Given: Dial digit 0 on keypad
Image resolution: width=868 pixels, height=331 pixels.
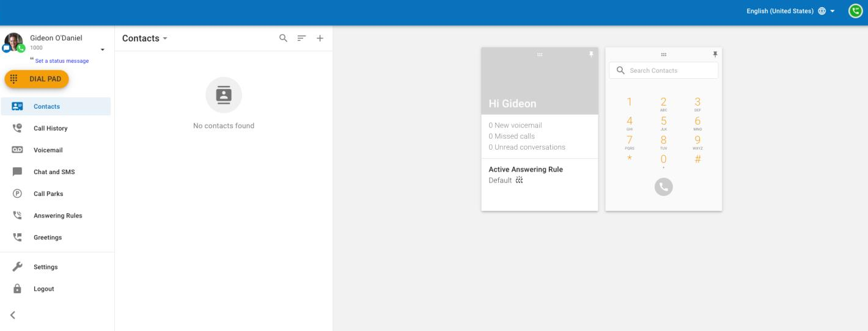Looking at the screenshot, I should [664, 161].
